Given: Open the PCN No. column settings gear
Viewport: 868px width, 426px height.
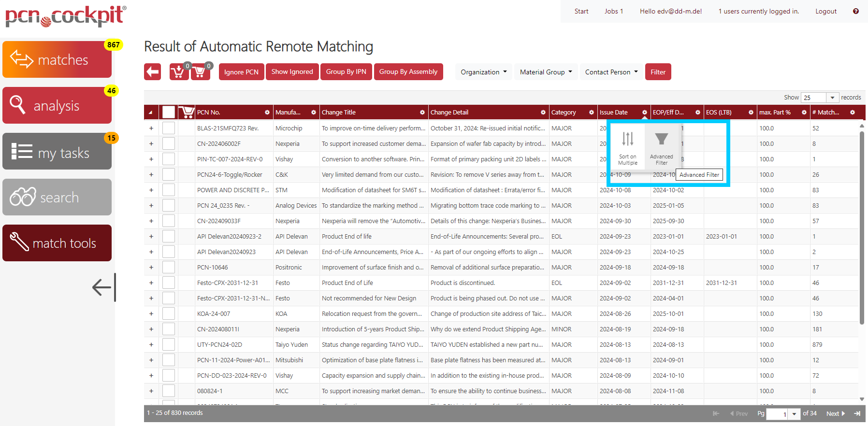Looking at the screenshot, I should pos(267,113).
